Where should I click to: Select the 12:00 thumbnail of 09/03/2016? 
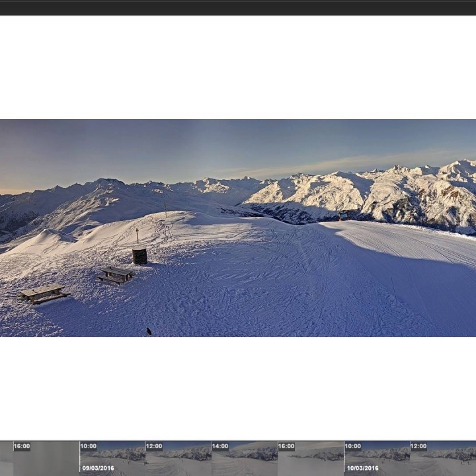tap(178, 458)
